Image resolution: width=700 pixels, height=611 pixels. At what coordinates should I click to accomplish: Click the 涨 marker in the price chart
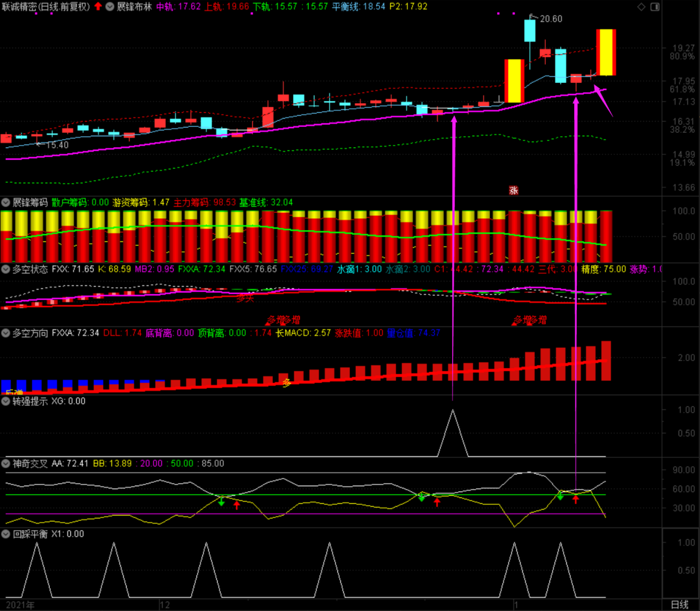[x=513, y=190]
